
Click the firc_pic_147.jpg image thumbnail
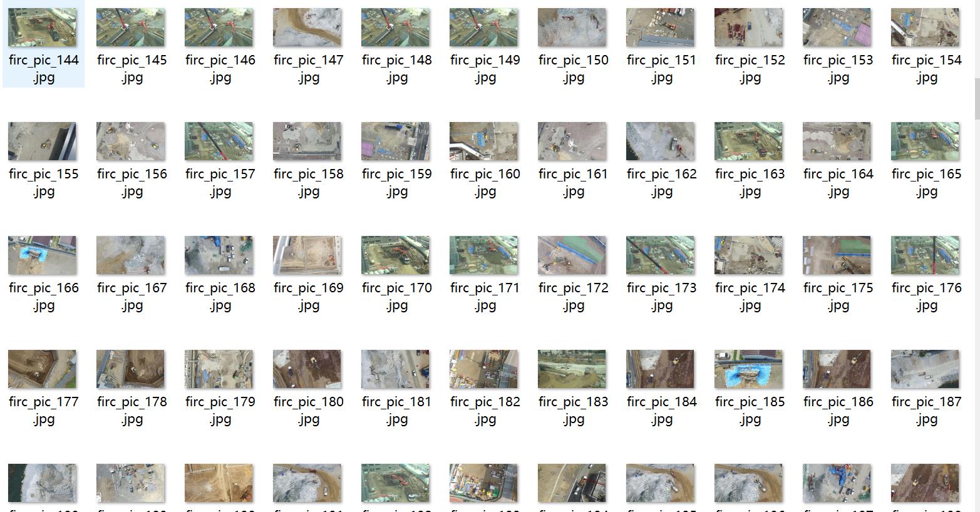307,27
